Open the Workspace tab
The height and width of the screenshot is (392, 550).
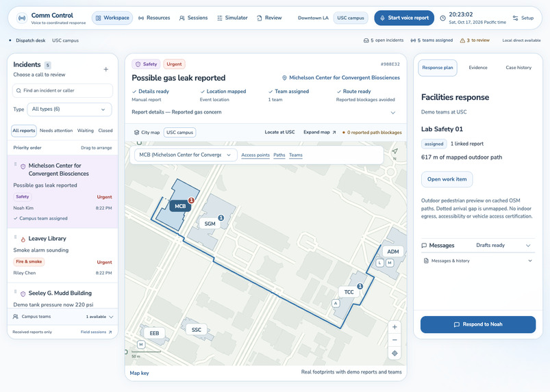(112, 18)
